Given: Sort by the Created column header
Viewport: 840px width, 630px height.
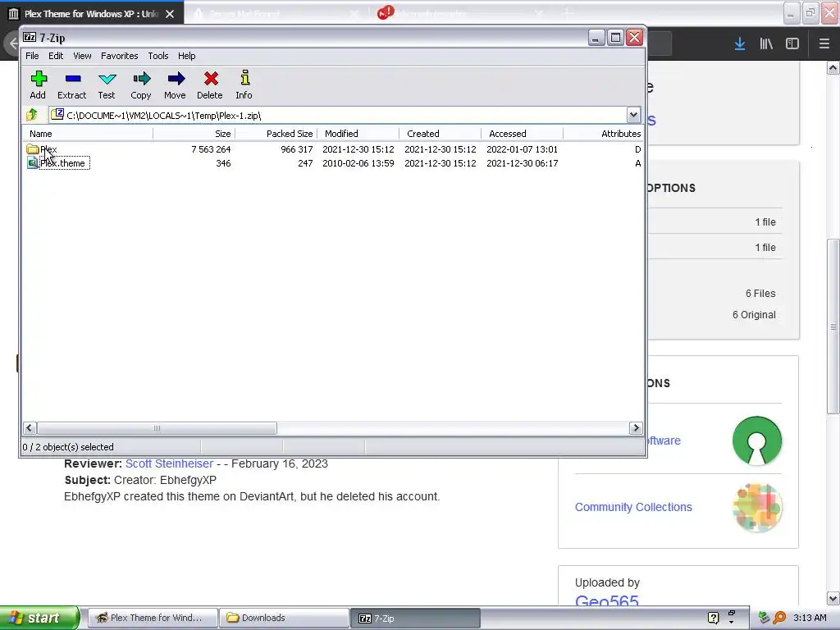Looking at the screenshot, I should point(440,134).
